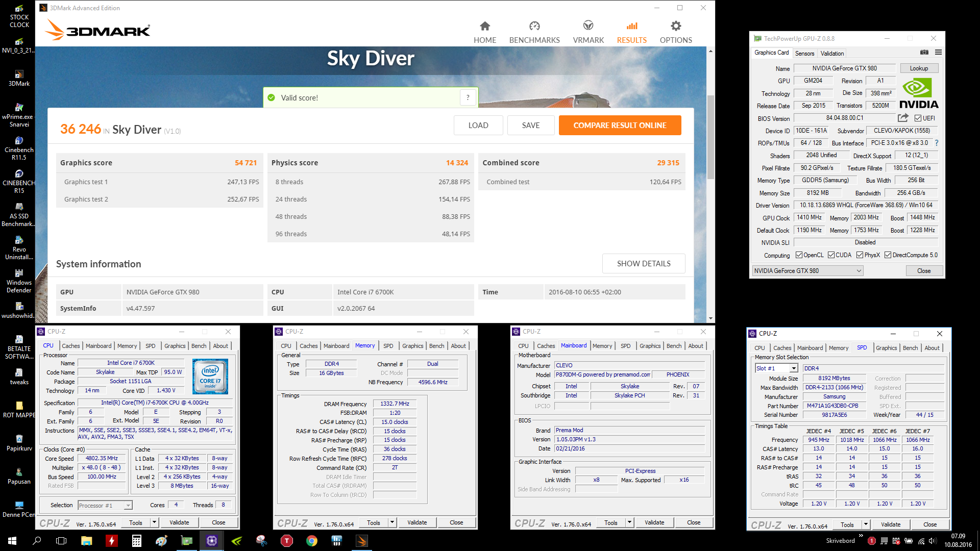The width and height of the screenshot is (980, 551).
Task: Open 3DMark desktop shortcut
Action: tap(19, 78)
